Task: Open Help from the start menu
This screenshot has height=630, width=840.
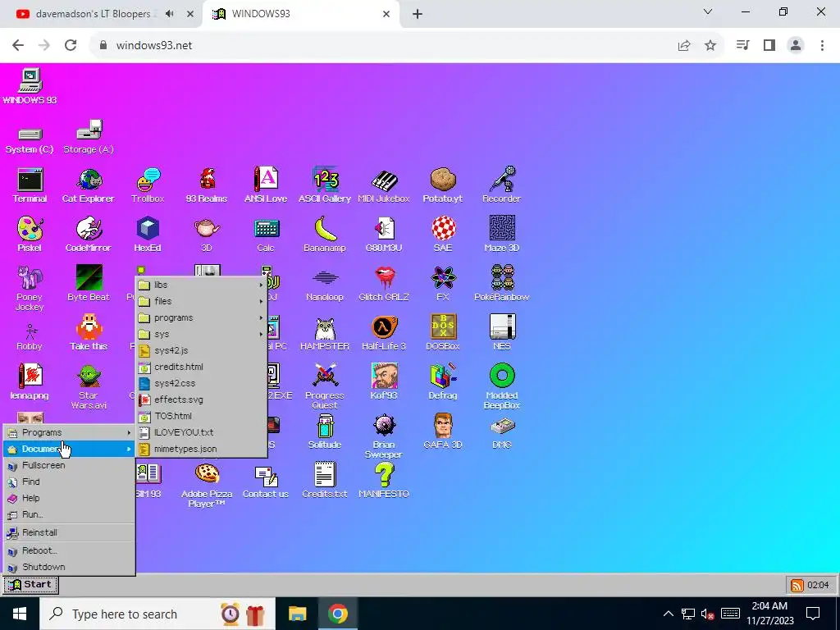Action: pos(69,498)
